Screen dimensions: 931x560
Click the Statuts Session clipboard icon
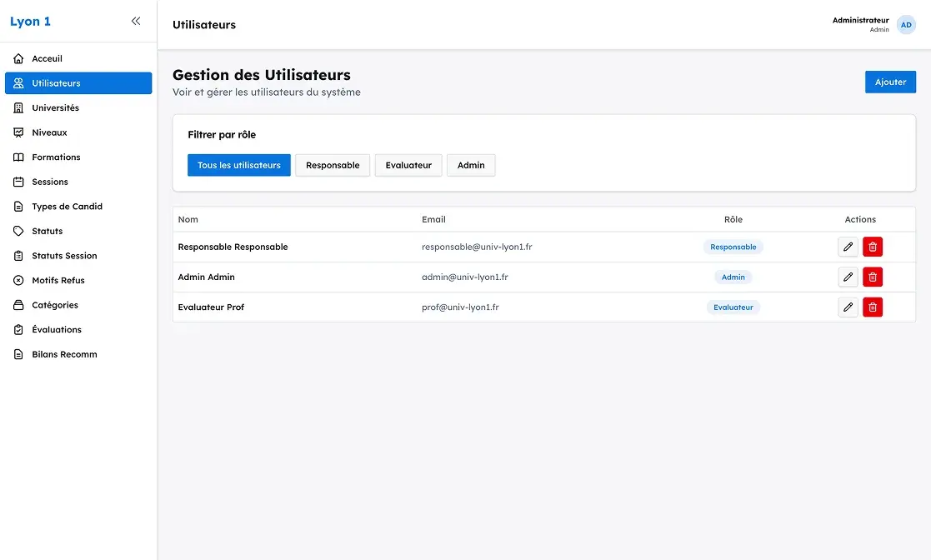point(18,256)
